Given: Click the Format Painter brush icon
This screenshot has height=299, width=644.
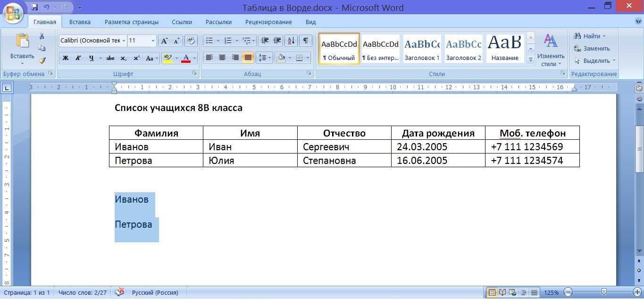Looking at the screenshot, I should point(42,60).
